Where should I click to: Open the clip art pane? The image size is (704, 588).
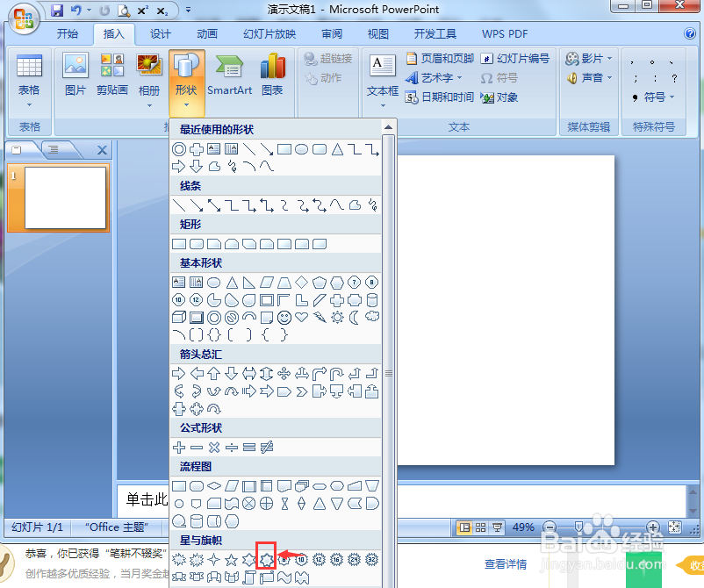112,75
